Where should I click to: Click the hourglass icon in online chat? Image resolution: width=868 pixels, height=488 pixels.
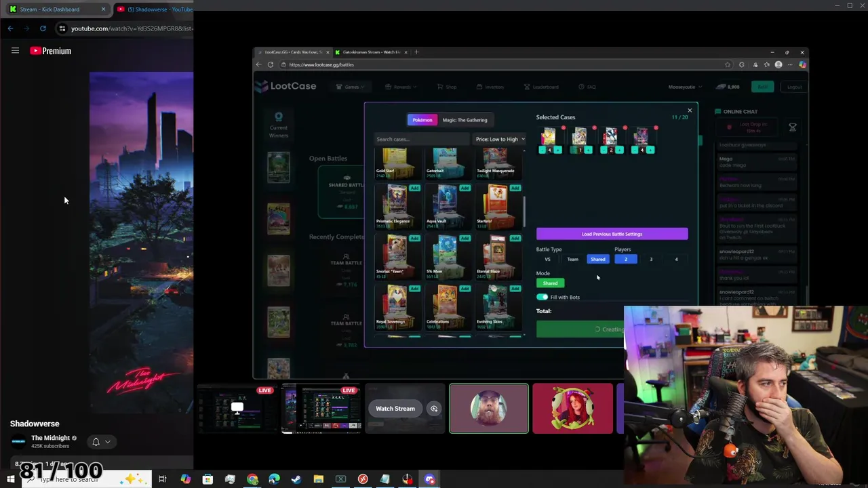[x=792, y=127]
